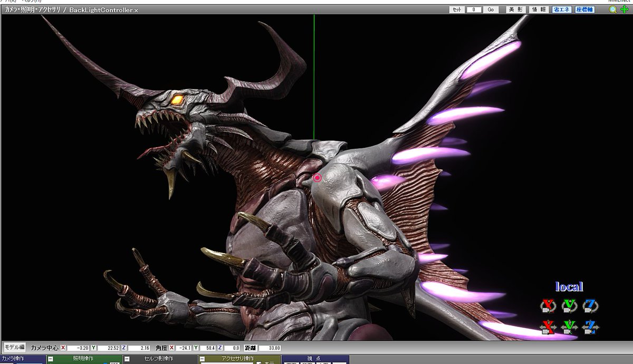
Task: Click the 距離 camera distance field
Action: tap(270, 348)
